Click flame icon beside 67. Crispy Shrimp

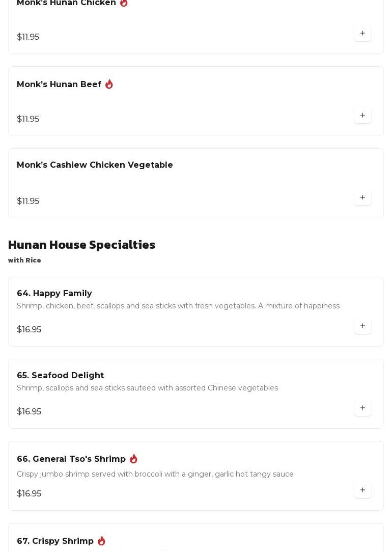tap(101, 541)
